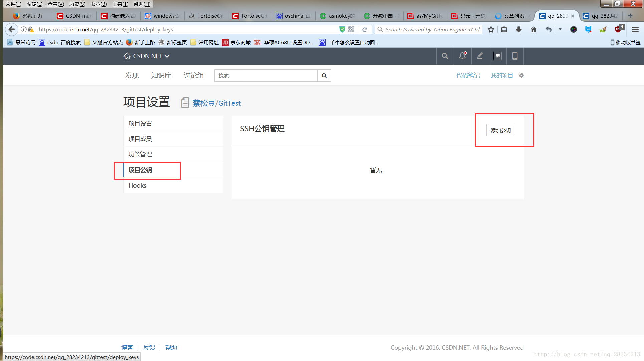Open the 编辑(E) menu

click(34, 4)
